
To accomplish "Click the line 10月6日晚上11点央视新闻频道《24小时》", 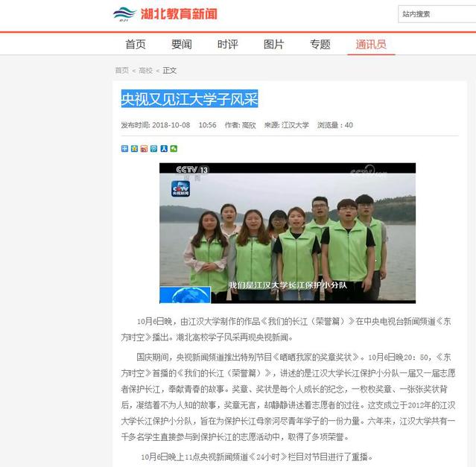I will click(x=256, y=457).
